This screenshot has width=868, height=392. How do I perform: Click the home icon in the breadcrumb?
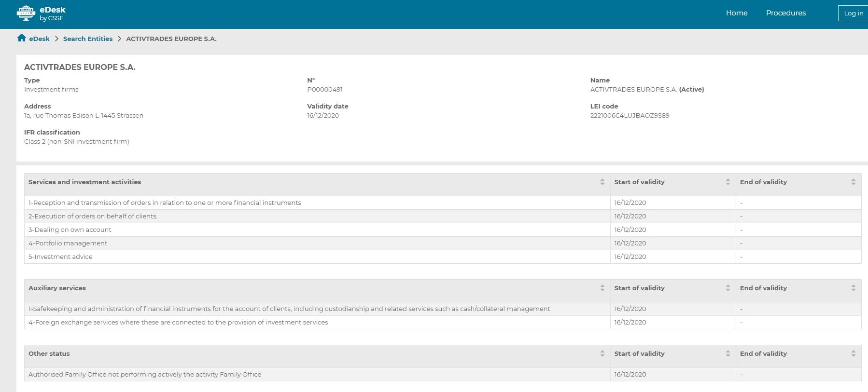pyautogui.click(x=22, y=38)
